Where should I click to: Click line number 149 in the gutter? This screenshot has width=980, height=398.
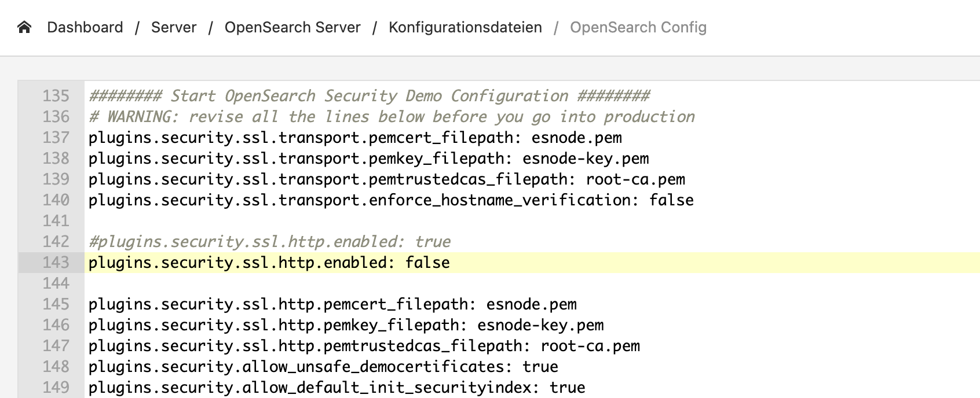pos(56,388)
